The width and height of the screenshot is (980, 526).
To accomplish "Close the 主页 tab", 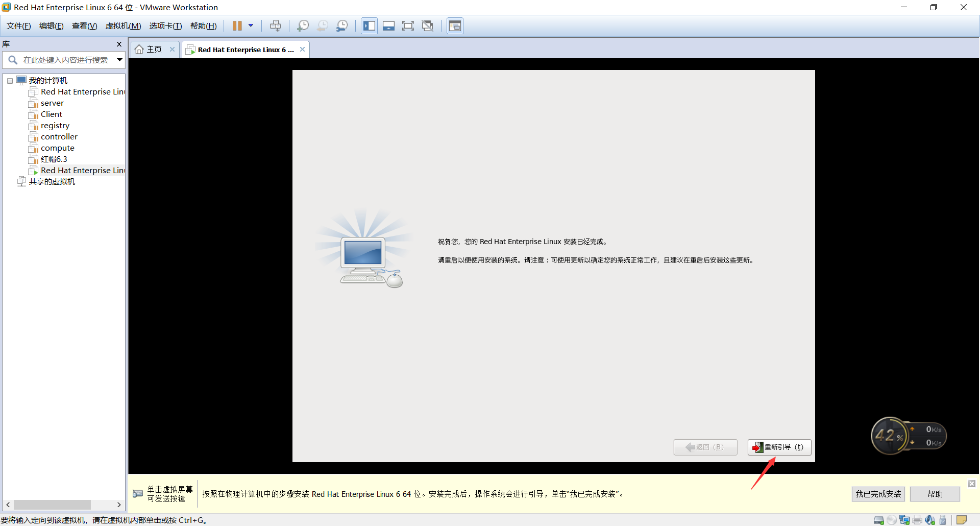I will point(172,50).
